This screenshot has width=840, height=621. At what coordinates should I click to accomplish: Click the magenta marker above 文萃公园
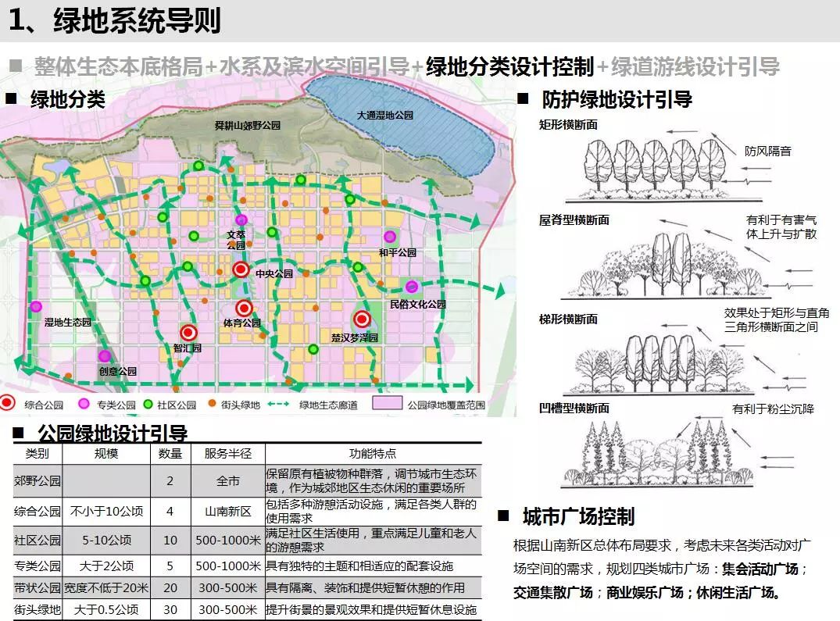(241, 219)
